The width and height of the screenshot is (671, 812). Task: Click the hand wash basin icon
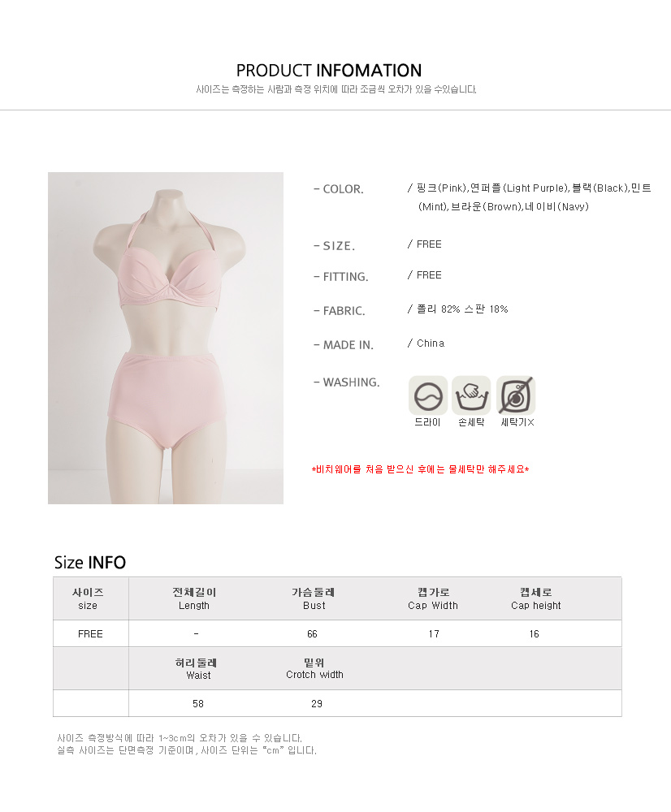471,395
